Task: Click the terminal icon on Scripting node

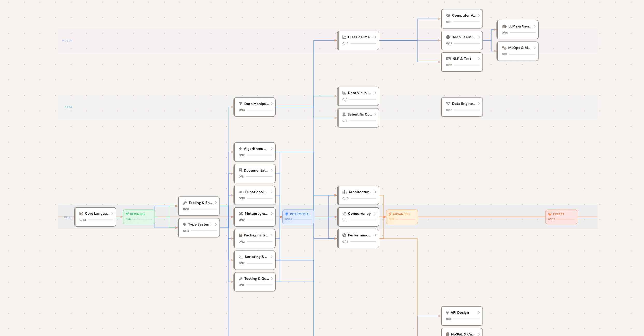Action: 240,257
